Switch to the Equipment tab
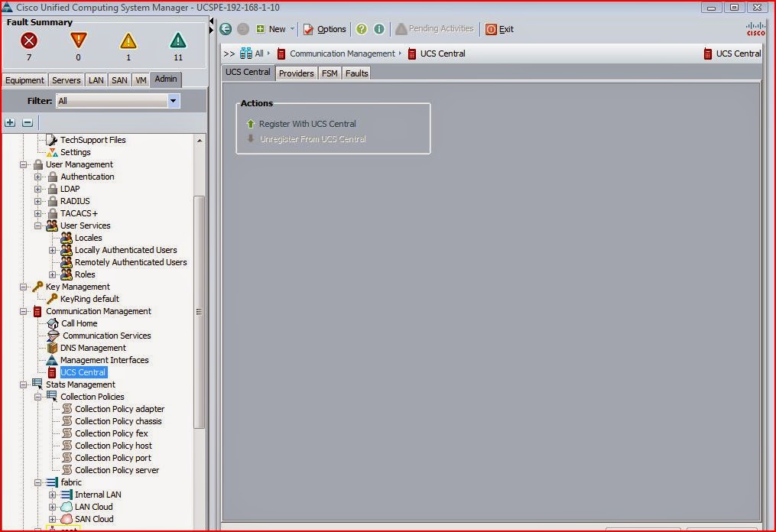Viewport: 776px width, 532px height. 24,80
